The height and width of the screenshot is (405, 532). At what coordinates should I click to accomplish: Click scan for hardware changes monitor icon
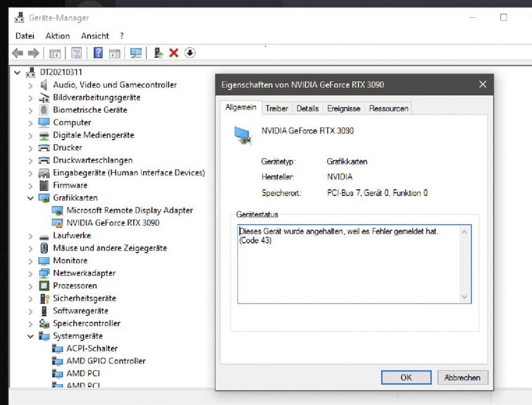click(136, 53)
